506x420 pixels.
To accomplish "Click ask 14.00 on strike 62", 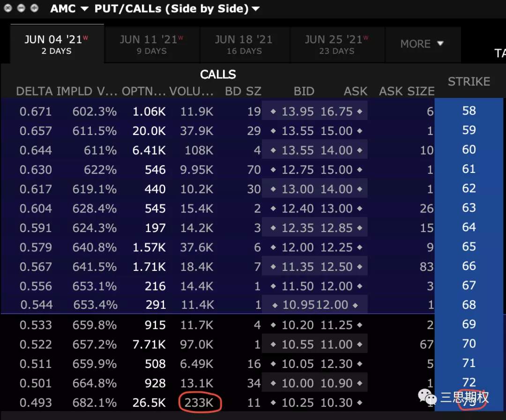I will pyautogui.click(x=336, y=189).
